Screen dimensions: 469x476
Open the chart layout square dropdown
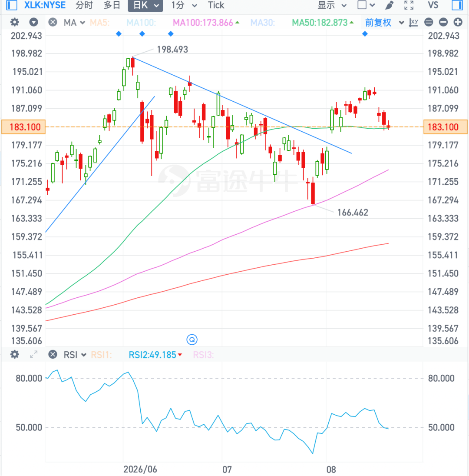point(366,5)
